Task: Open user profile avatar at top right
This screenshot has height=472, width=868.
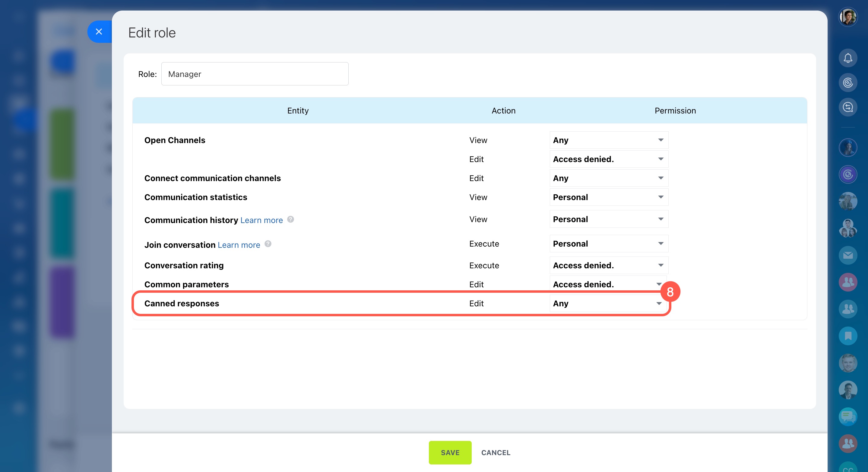Action: (847, 17)
